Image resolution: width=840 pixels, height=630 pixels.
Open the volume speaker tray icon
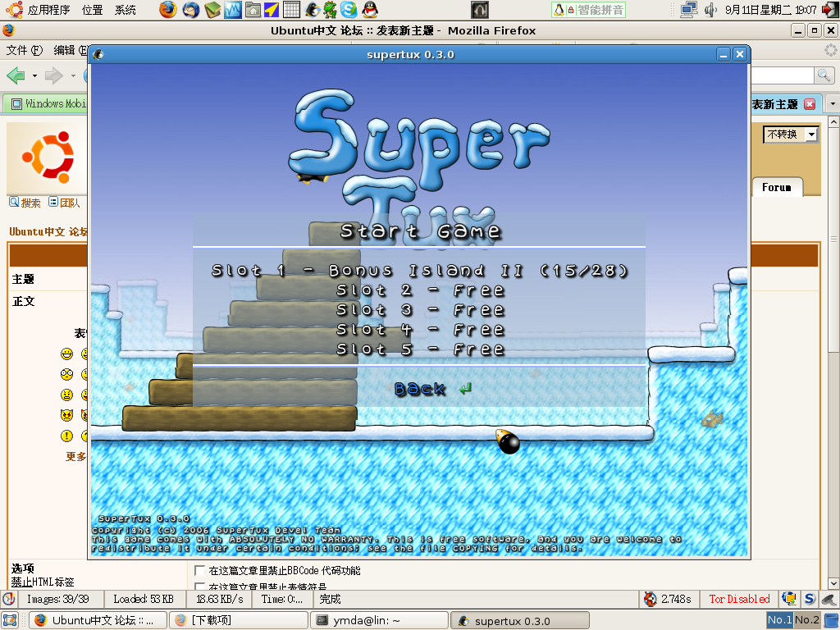pyautogui.click(x=710, y=10)
